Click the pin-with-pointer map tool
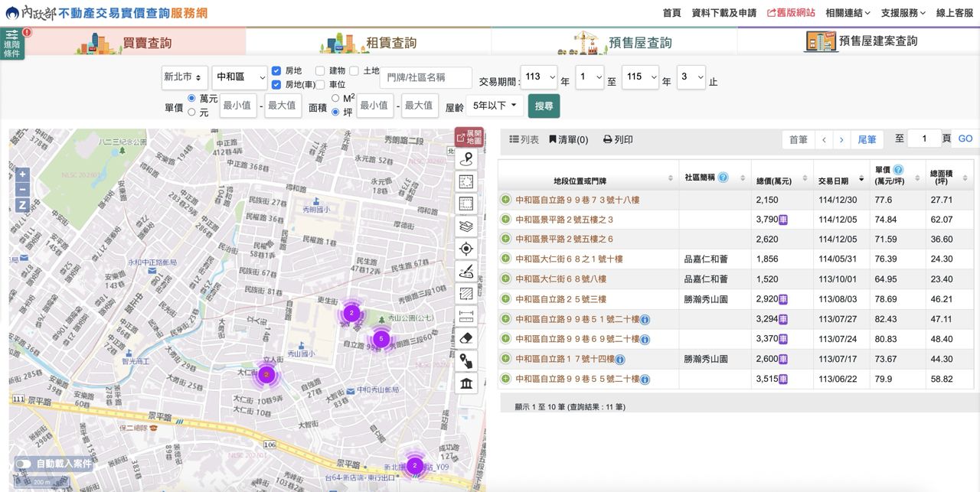Image resolution: width=980 pixels, height=492 pixels. 466,360
